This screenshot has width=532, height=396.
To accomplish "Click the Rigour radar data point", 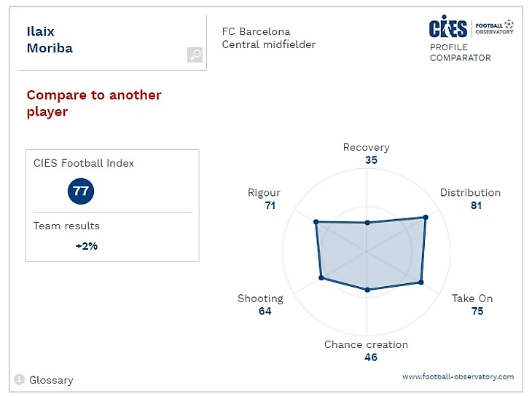I will [316, 222].
